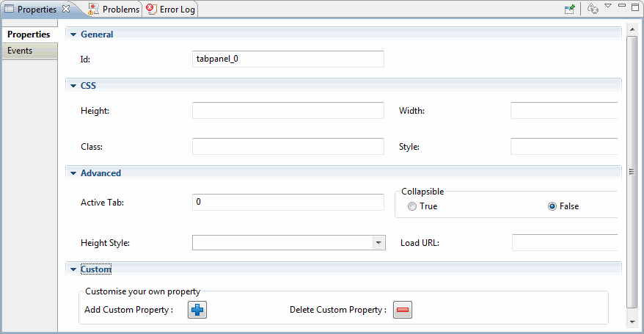The height and width of the screenshot is (334, 644).
Task: Click the Custom section header link
Action: (95, 269)
